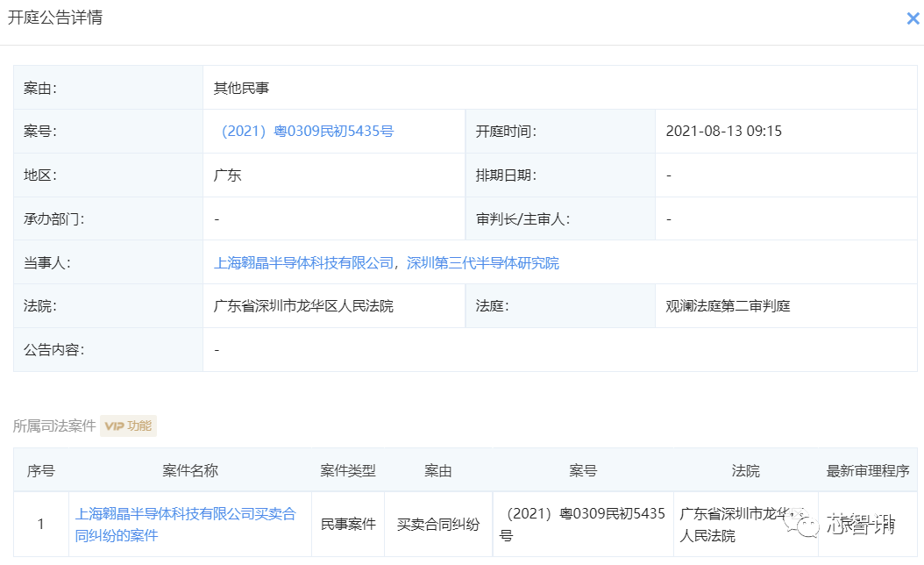This screenshot has width=924, height=565.
Task: Click the 开庭时间: label
Action: (506, 131)
